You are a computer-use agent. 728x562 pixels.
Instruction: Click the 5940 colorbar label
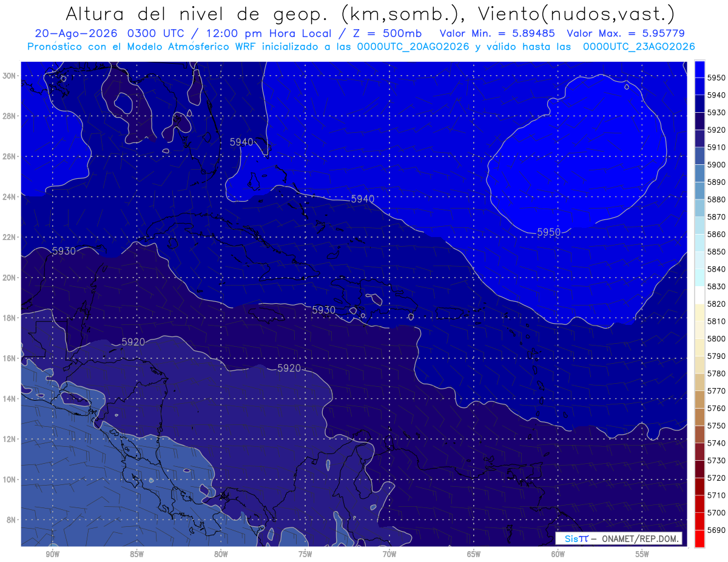click(716, 95)
